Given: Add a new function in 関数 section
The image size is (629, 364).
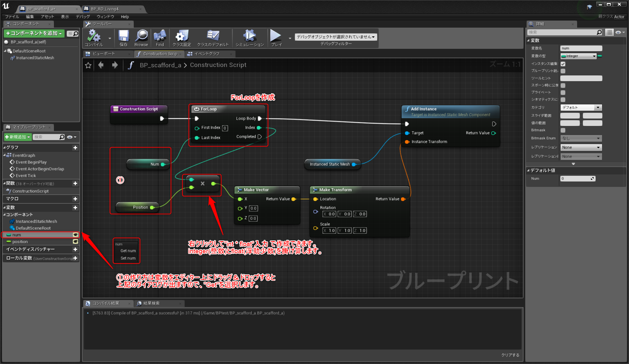Looking at the screenshot, I should (x=75, y=184).
